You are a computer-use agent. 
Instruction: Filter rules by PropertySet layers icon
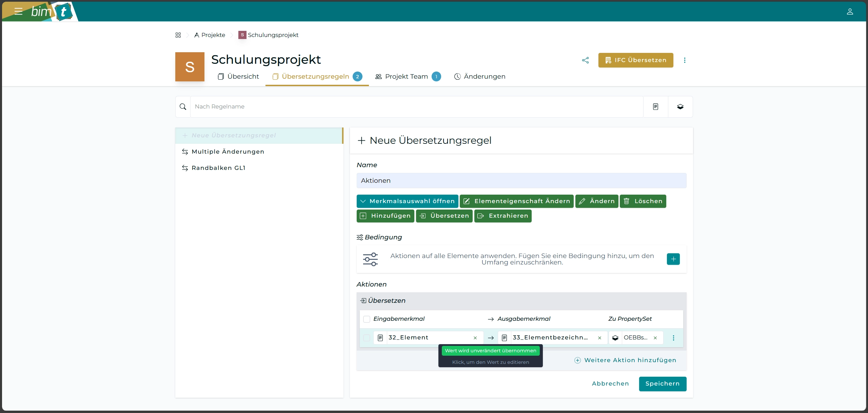click(x=680, y=107)
